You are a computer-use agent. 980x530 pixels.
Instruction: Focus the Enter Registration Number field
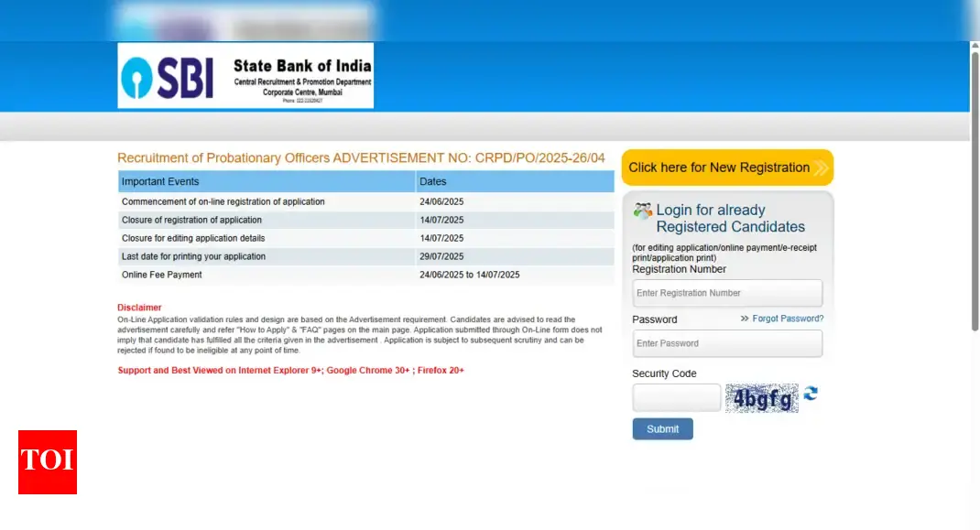727,293
